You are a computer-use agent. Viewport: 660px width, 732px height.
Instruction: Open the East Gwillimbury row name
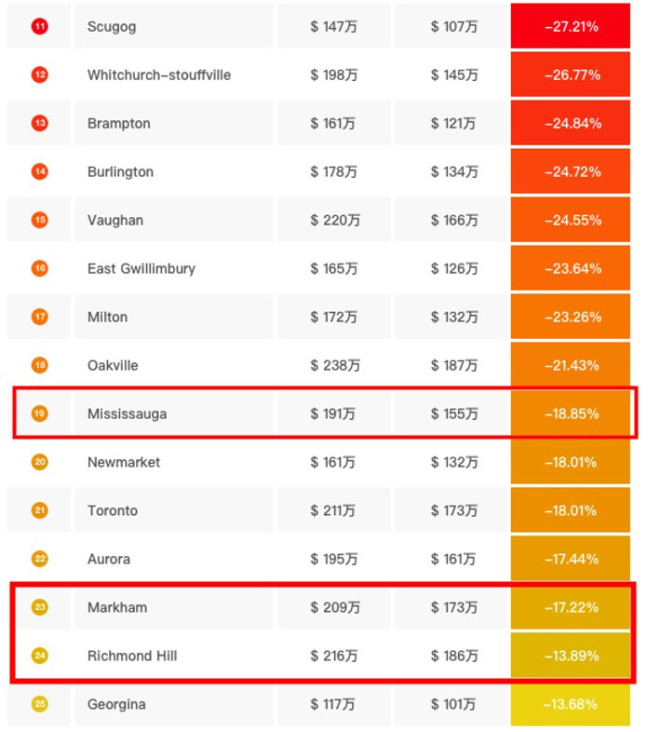[x=141, y=268]
